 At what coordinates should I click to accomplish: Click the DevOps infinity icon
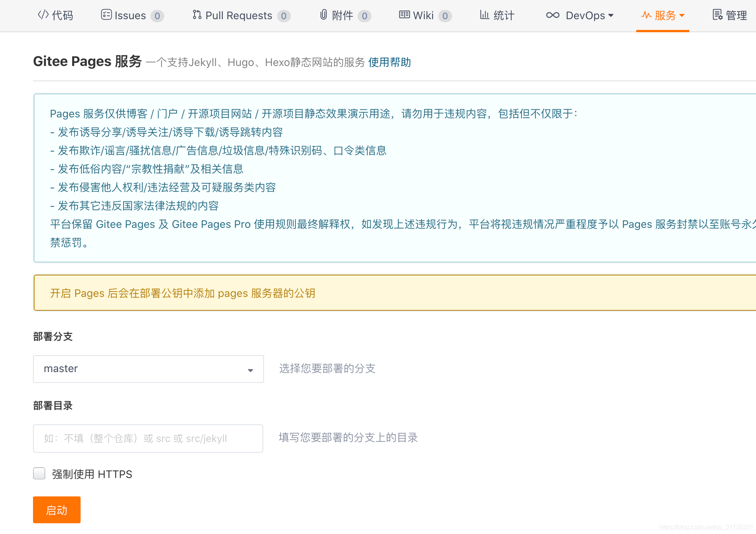553,15
